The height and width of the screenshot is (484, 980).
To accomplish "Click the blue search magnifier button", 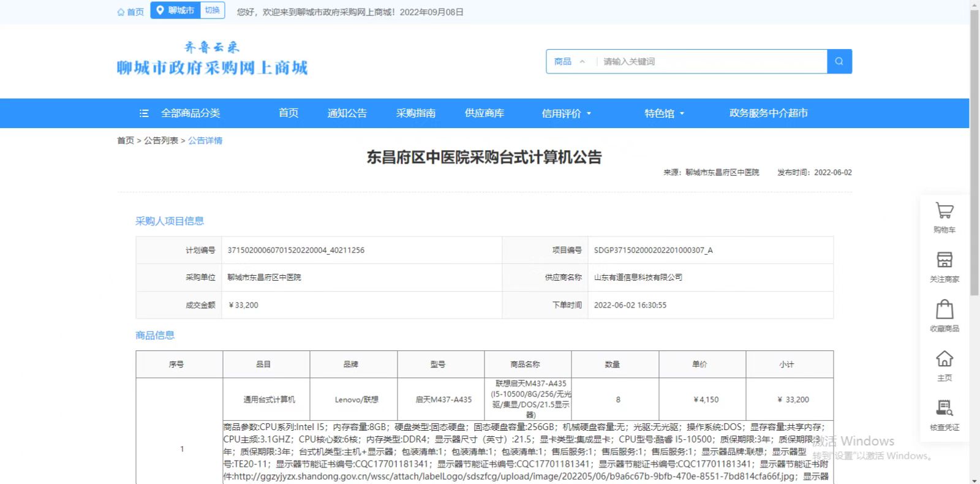I will click(839, 61).
